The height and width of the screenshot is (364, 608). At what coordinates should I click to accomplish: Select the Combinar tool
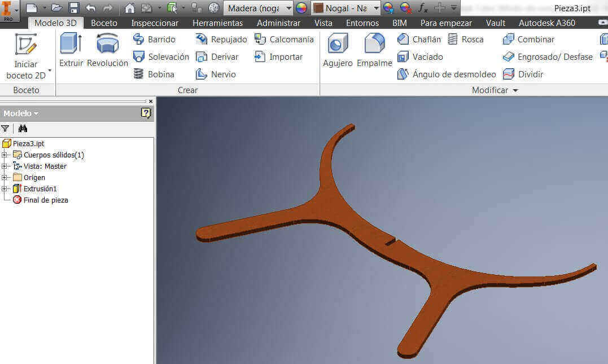[x=528, y=39]
